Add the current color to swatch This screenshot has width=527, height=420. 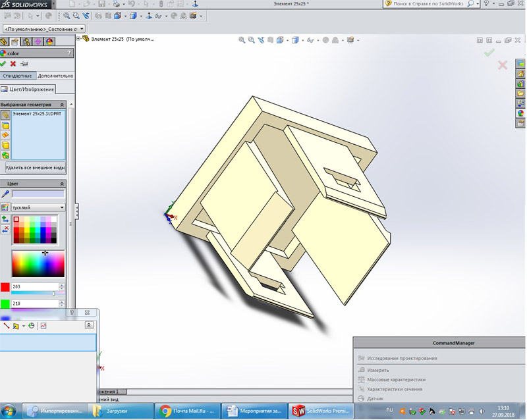(x=5, y=219)
